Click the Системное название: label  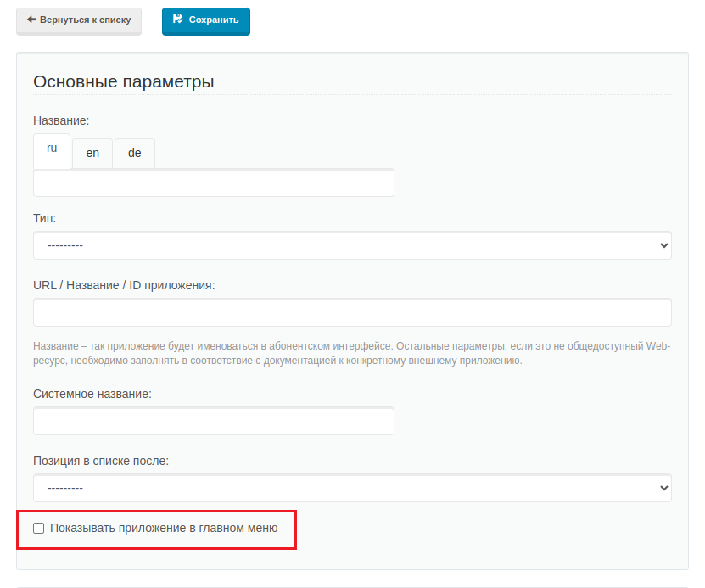[x=92, y=394]
